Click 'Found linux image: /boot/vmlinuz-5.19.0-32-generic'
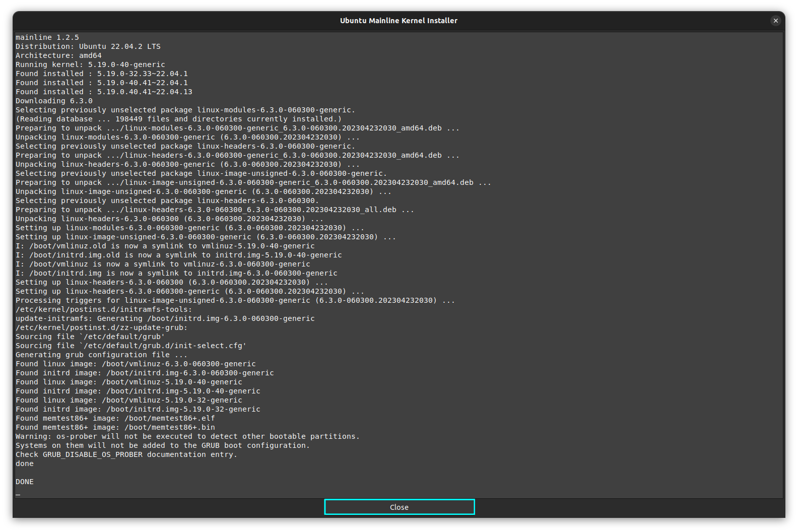The width and height of the screenshot is (798, 532). coord(129,400)
